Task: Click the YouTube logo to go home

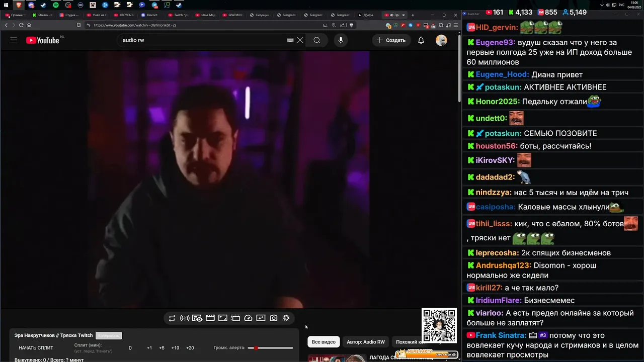Action: click(43, 40)
